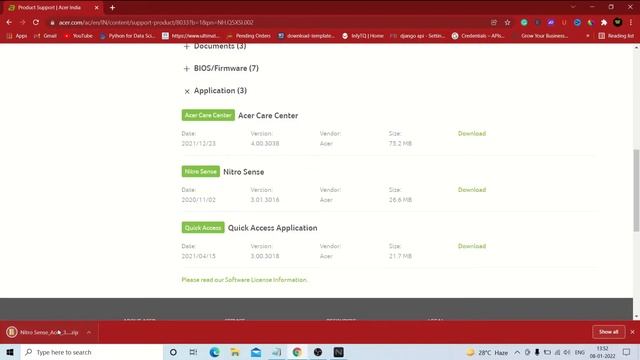Select the Nitro Sense date 2020/11/02
The image size is (640, 360).
(x=198, y=200)
